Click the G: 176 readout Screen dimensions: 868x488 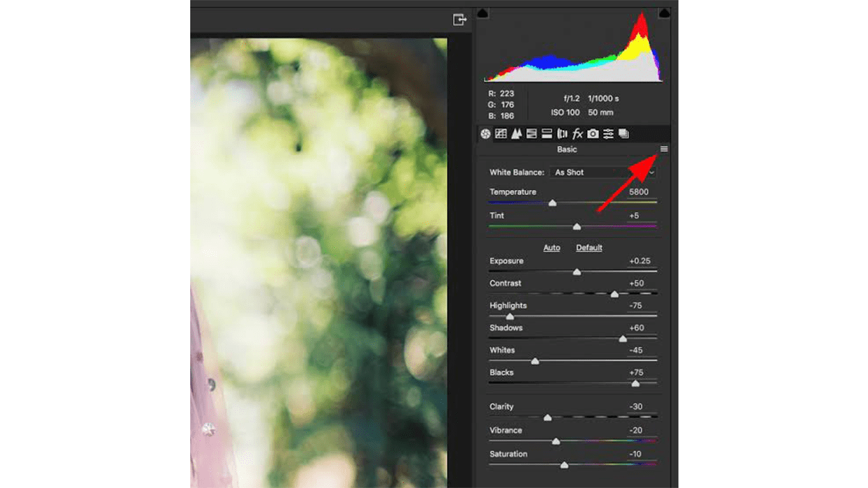tap(501, 105)
